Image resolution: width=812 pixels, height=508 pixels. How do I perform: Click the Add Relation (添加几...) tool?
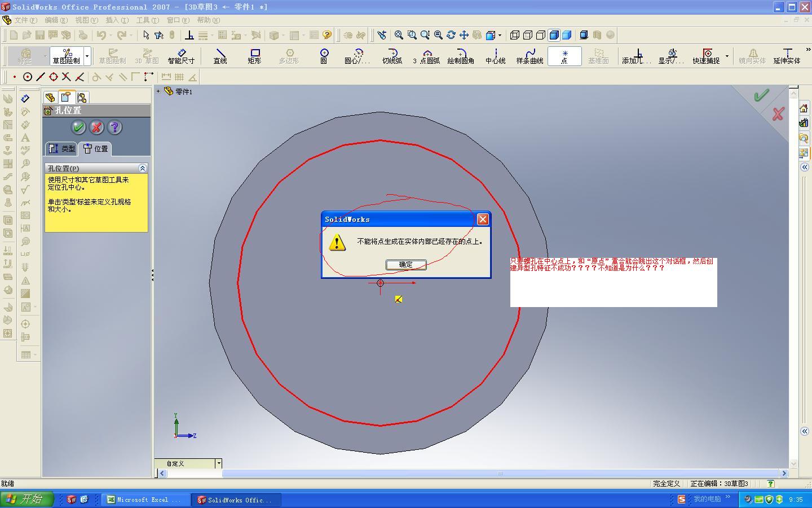(636, 56)
